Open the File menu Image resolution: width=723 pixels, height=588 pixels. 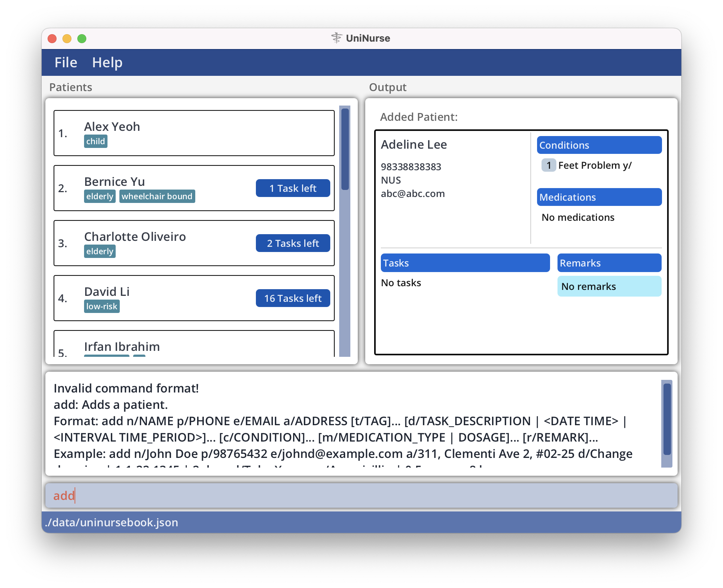[66, 62]
